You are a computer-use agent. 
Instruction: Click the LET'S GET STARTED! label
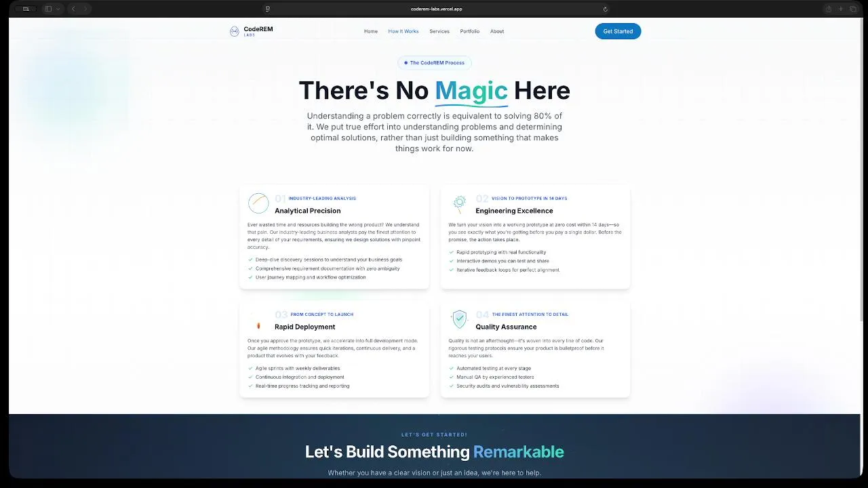(434, 434)
